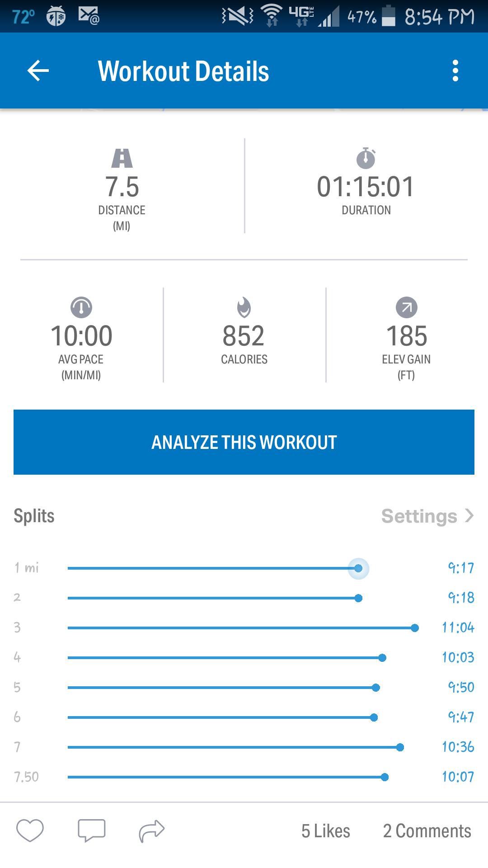488x868 pixels.
Task: Tap the duration stopwatch icon
Action: coord(366,158)
